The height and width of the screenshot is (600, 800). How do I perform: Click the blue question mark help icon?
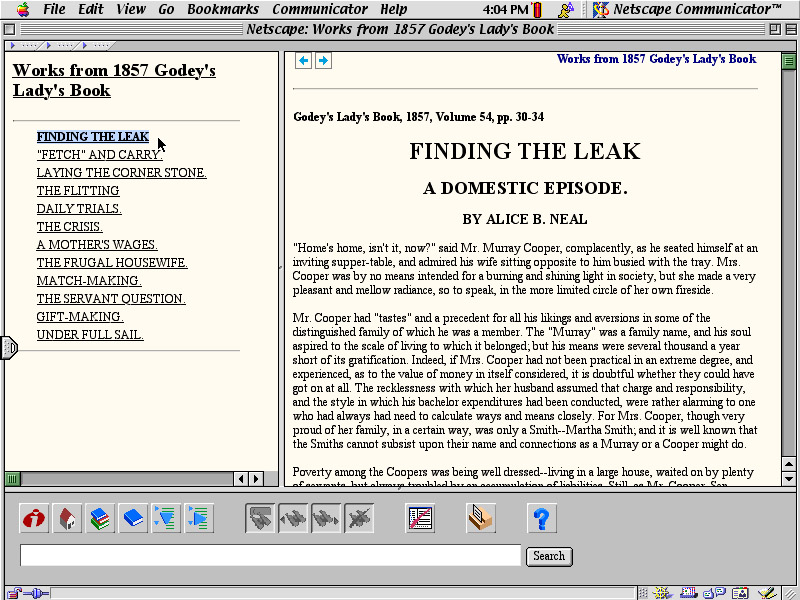click(541, 518)
